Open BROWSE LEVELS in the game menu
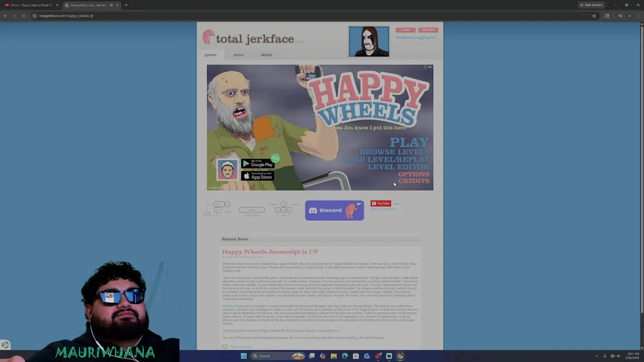 [394, 152]
